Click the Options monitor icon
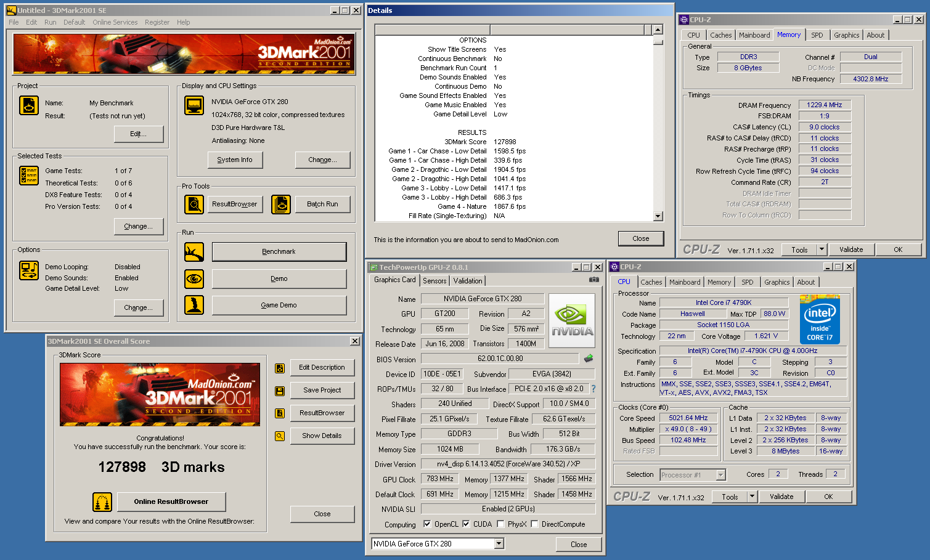The image size is (930, 560). coord(29,270)
